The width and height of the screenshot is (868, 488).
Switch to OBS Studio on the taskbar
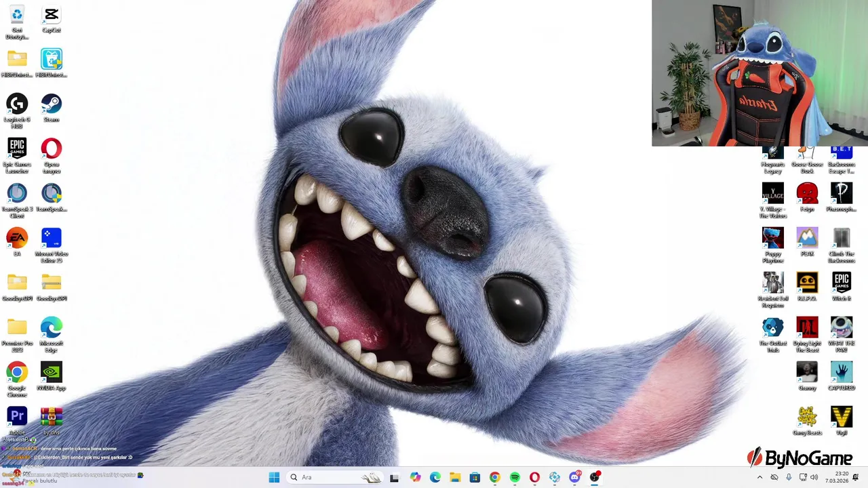click(x=595, y=477)
